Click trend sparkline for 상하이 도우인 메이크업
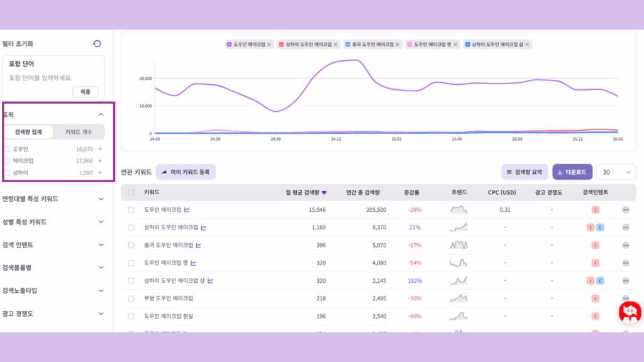The width and height of the screenshot is (644, 362). [x=458, y=228]
